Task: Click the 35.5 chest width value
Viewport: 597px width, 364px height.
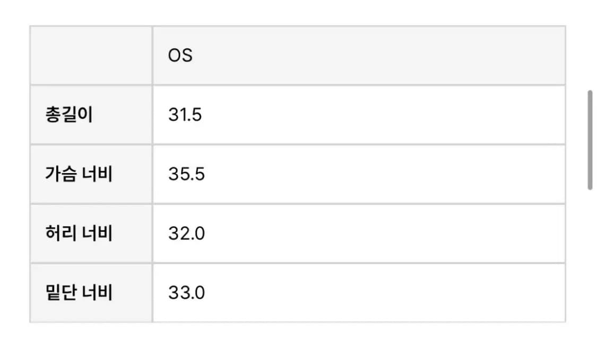Action: coord(186,175)
